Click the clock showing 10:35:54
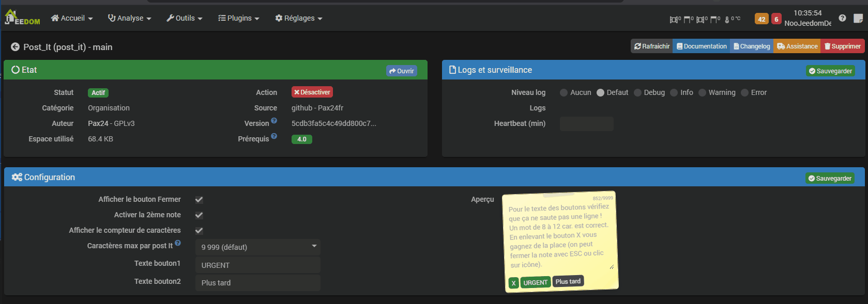Image resolution: width=868 pixels, height=304 pixels. point(808,13)
